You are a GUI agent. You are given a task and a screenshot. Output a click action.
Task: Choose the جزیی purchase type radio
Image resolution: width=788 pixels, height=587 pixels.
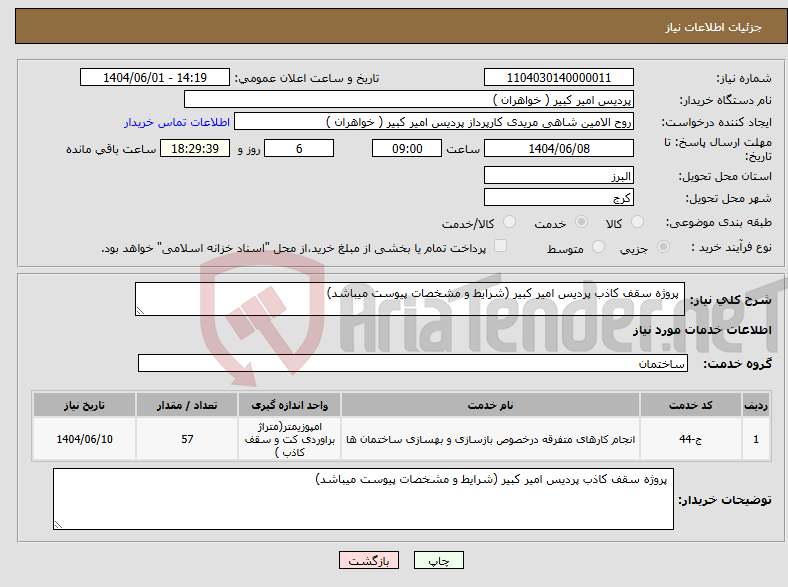663,247
